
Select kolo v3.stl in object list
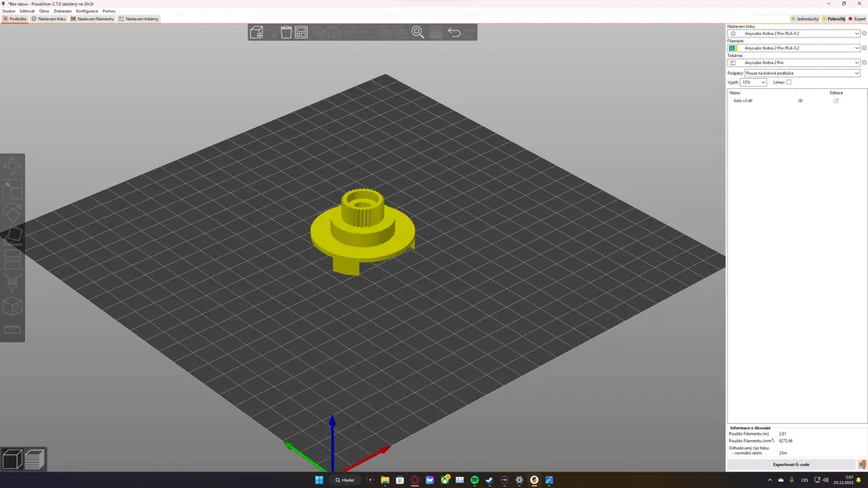click(x=743, y=101)
